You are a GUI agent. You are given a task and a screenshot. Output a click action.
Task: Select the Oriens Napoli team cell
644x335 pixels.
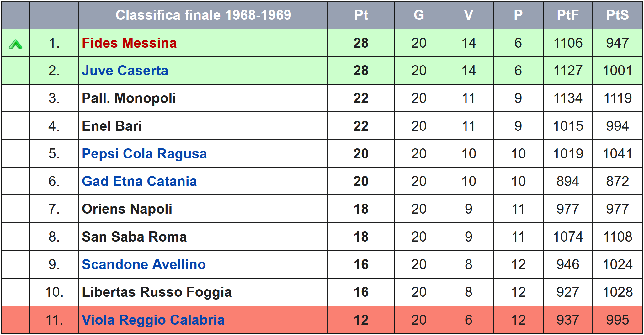203,209
